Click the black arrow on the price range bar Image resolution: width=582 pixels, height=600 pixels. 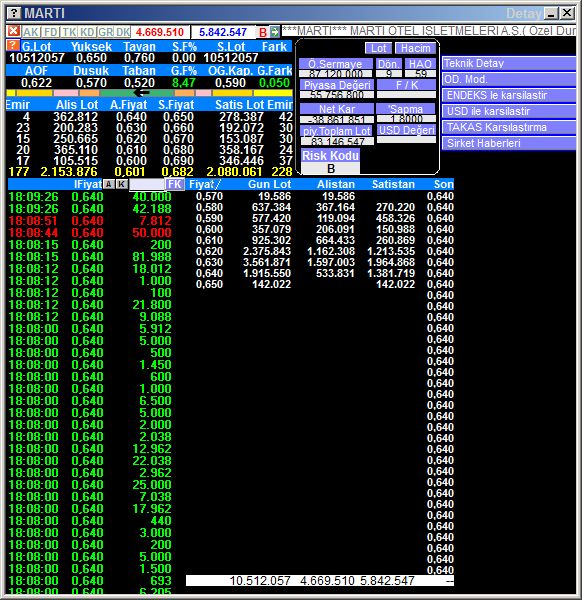click(x=141, y=93)
